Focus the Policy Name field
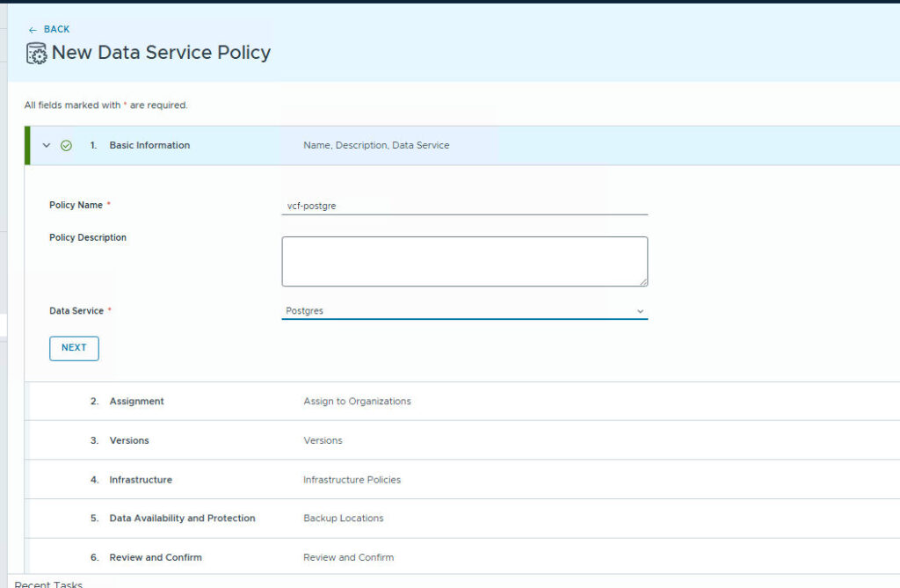900x588 pixels. pos(464,206)
